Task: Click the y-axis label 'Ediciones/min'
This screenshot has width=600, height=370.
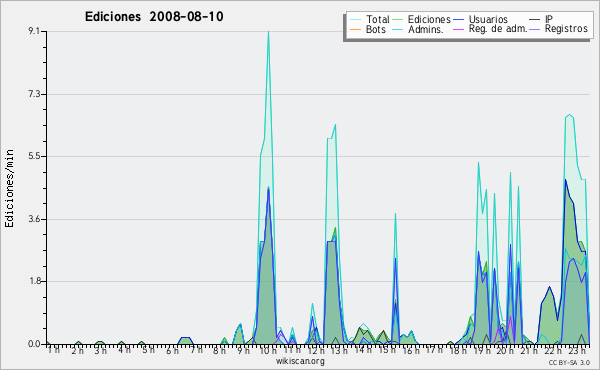Action: [x=9, y=188]
